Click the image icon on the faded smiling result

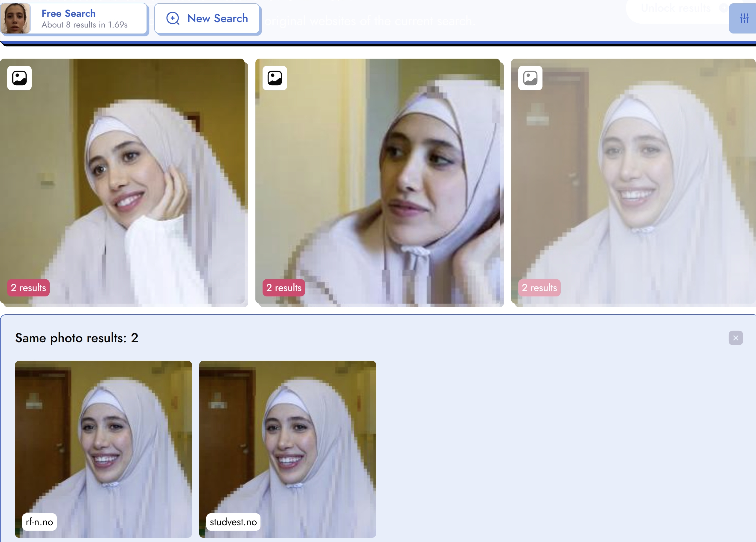pyautogui.click(x=530, y=78)
